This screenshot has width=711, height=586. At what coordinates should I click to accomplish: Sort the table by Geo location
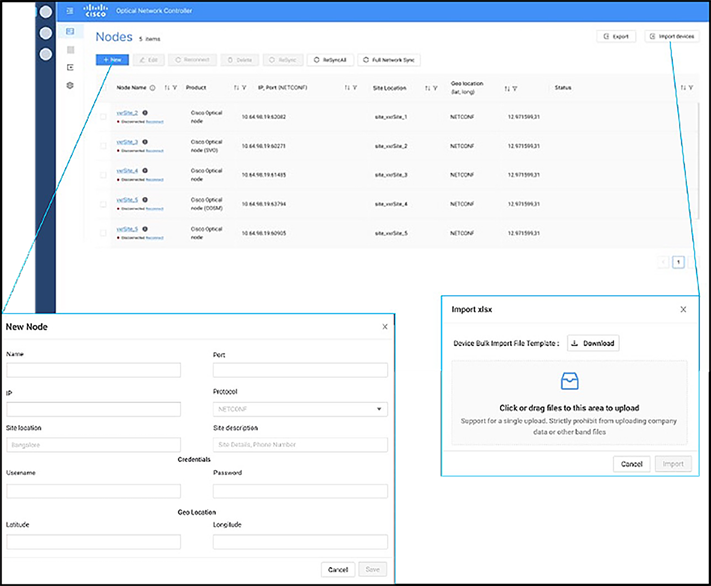(507, 88)
